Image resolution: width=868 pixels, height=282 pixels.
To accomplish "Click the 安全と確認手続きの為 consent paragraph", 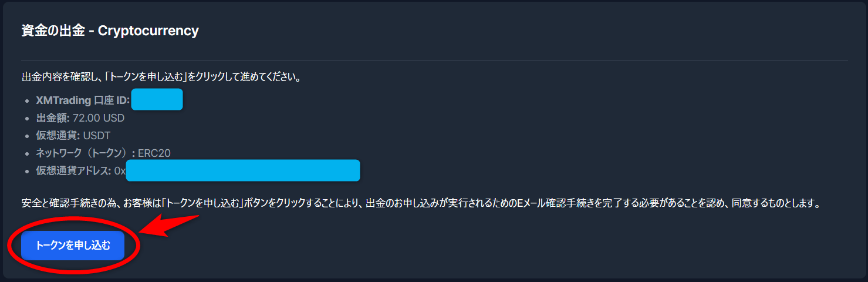I will click(x=420, y=204).
